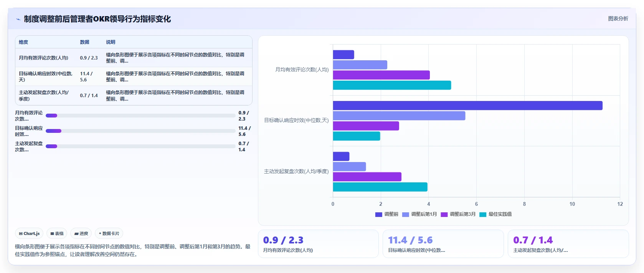Click the 月均有效评论次数 progress bar
Viewport: 644px width, 273px height.
140,116
